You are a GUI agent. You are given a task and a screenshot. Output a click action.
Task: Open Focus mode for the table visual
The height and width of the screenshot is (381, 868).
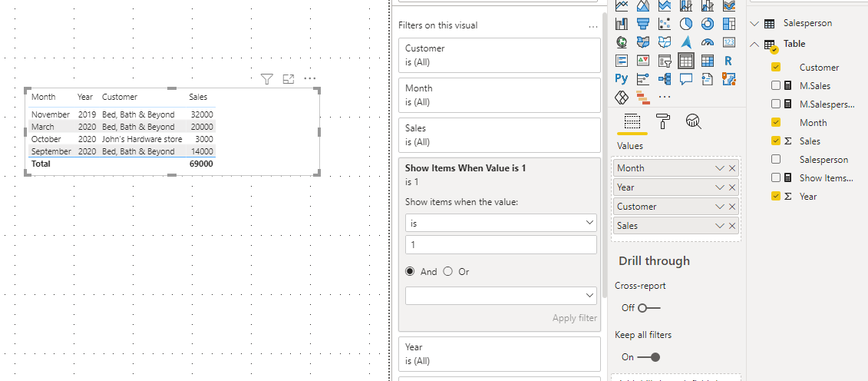pos(289,79)
